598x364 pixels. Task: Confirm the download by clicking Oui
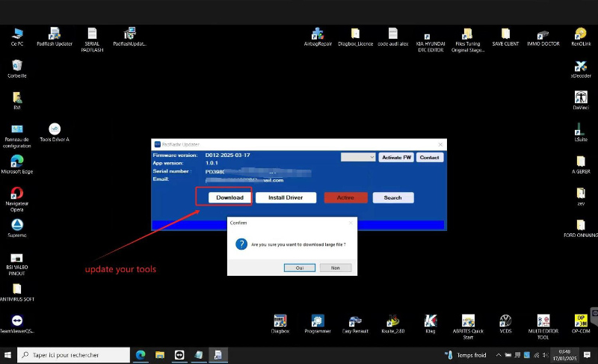coord(300,268)
